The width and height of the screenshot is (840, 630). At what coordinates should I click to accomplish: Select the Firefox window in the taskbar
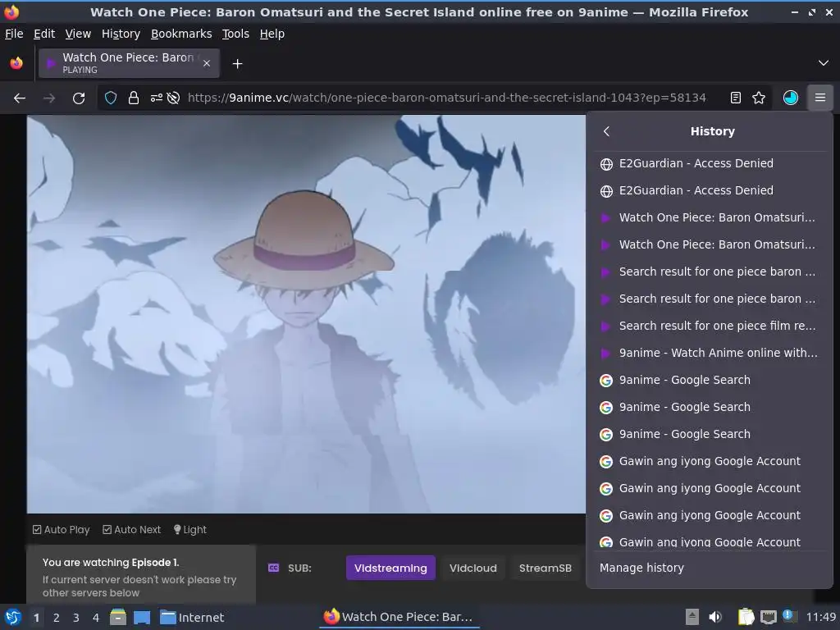[399, 617]
